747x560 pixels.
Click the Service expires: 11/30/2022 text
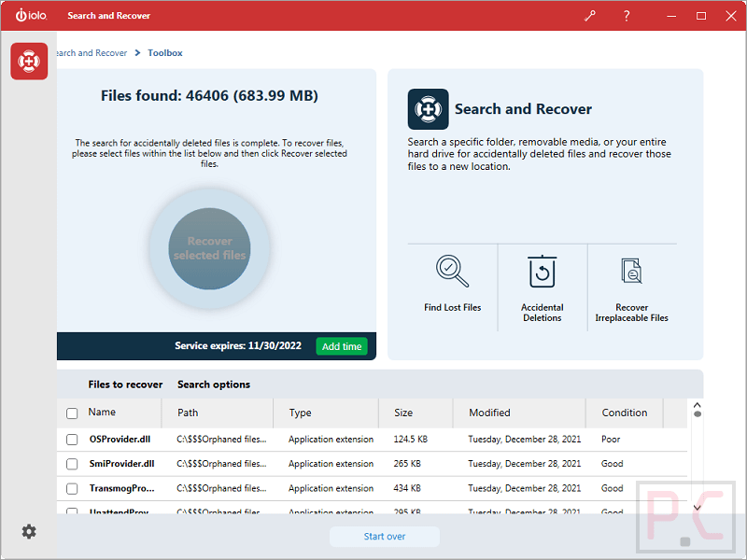coord(238,345)
